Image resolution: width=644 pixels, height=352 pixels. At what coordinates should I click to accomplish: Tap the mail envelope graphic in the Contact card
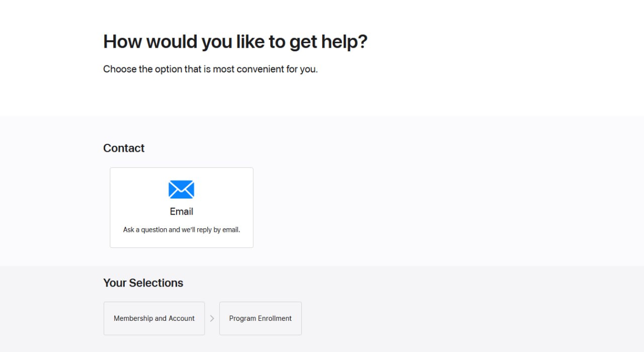[x=181, y=190]
